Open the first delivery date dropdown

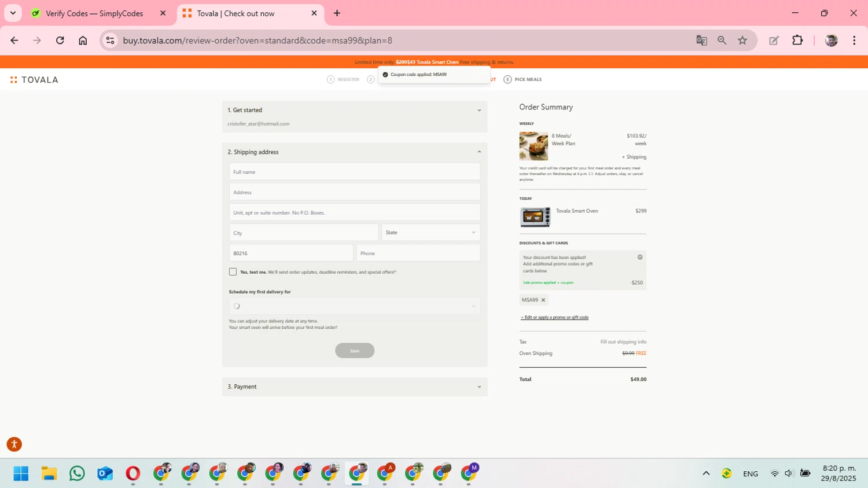click(x=355, y=306)
